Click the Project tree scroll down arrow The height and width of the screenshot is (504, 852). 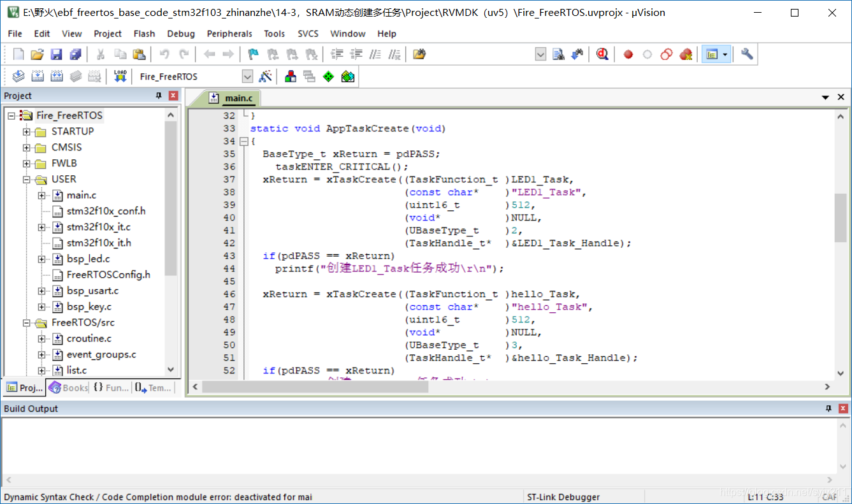tap(170, 370)
